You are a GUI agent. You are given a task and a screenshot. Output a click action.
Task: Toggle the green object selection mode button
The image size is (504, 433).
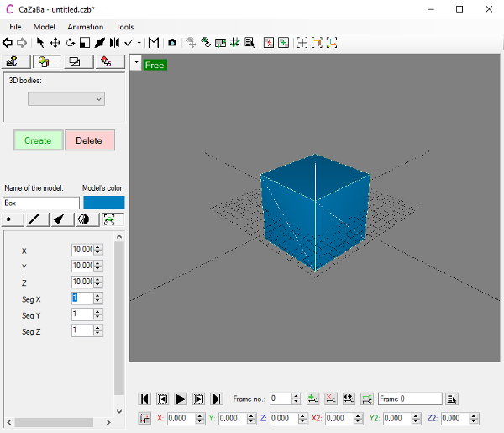click(x=108, y=219)
